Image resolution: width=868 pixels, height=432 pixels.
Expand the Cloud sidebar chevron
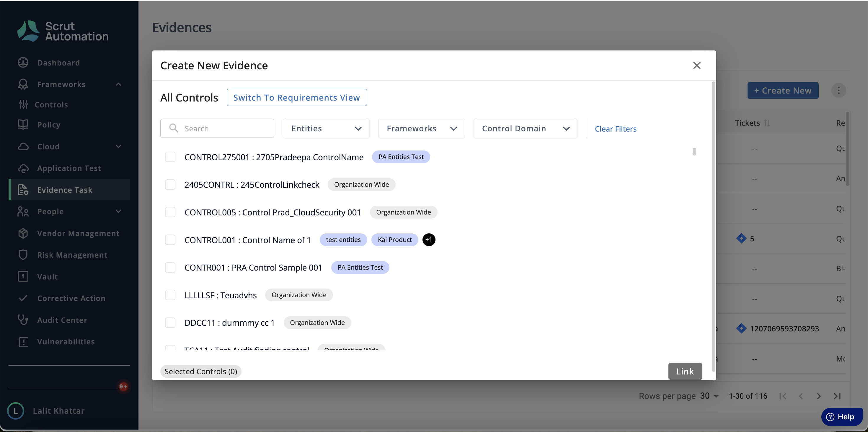[x=118, y=146]
